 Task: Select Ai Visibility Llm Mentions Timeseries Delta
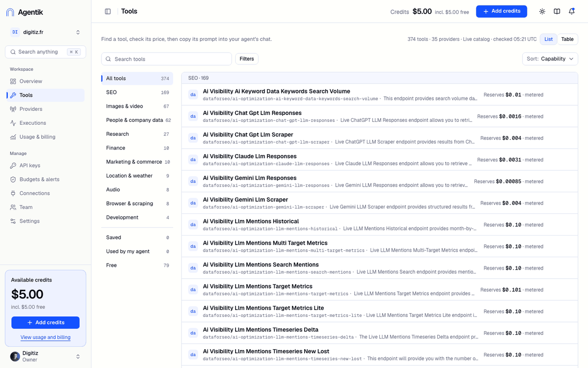coord(379,333)
